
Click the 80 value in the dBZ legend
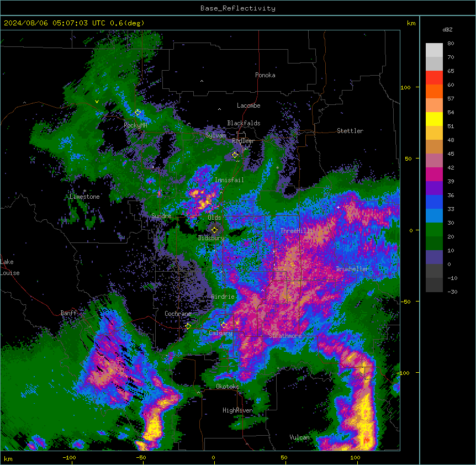click(x=451, y=44)
